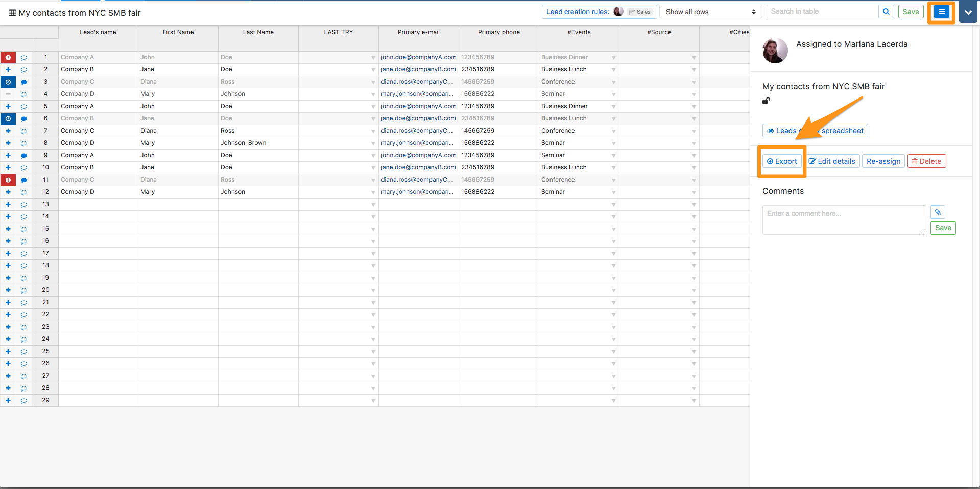980x489 pixels.
Task: Click the plus icon on row 2
Action: [x=8, y=70]
